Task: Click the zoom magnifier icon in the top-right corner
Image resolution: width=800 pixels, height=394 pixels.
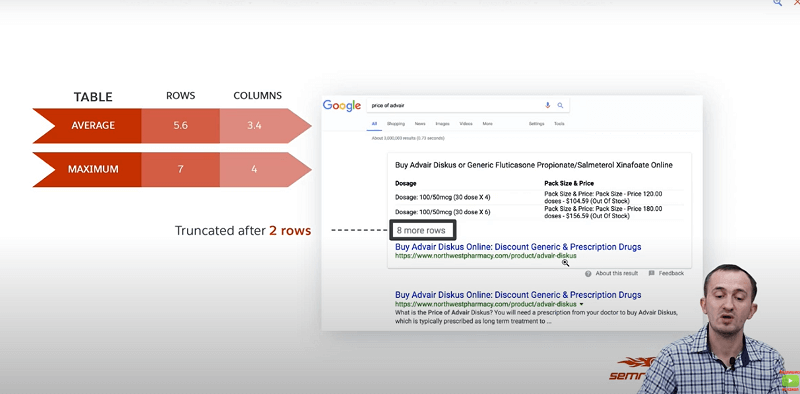Action: [x=778, y=3]
